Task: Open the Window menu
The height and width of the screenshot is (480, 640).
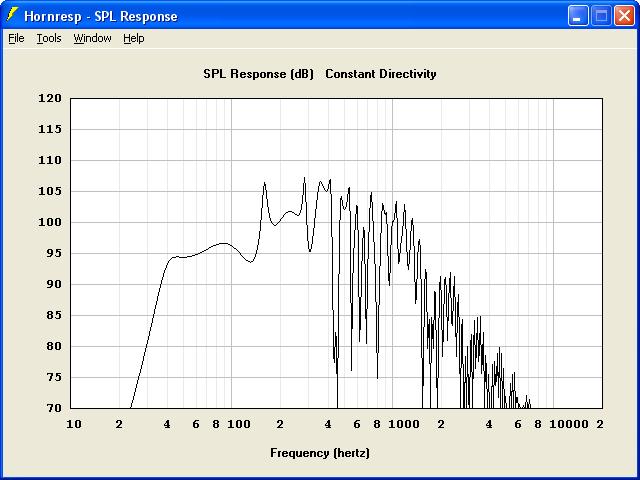Action: [93, 38]
